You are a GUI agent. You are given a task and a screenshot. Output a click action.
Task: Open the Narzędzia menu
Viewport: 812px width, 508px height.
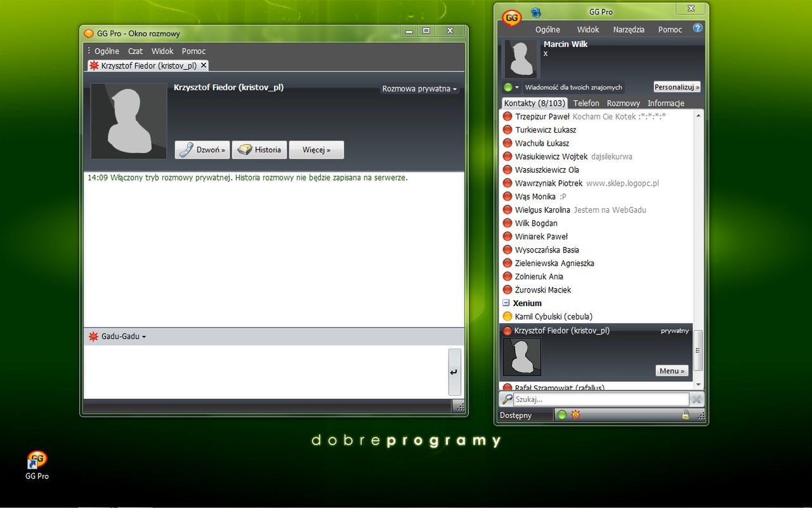point(629,29)
